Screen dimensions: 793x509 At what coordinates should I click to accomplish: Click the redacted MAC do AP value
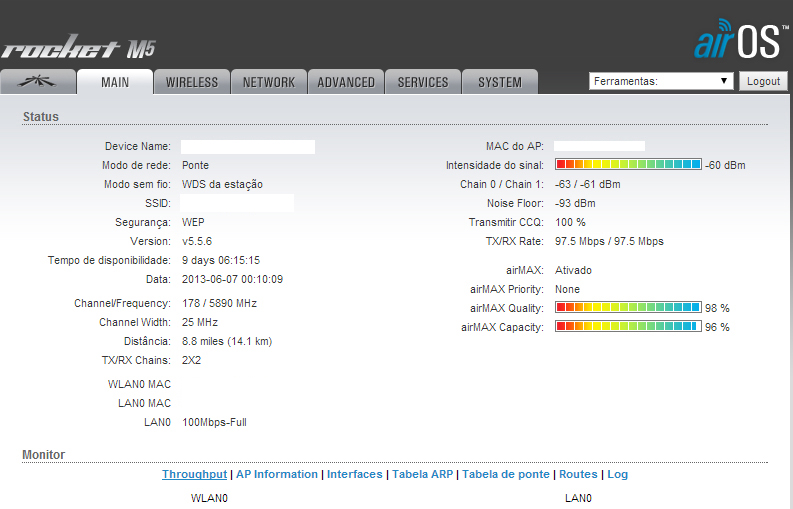point(599,146)
